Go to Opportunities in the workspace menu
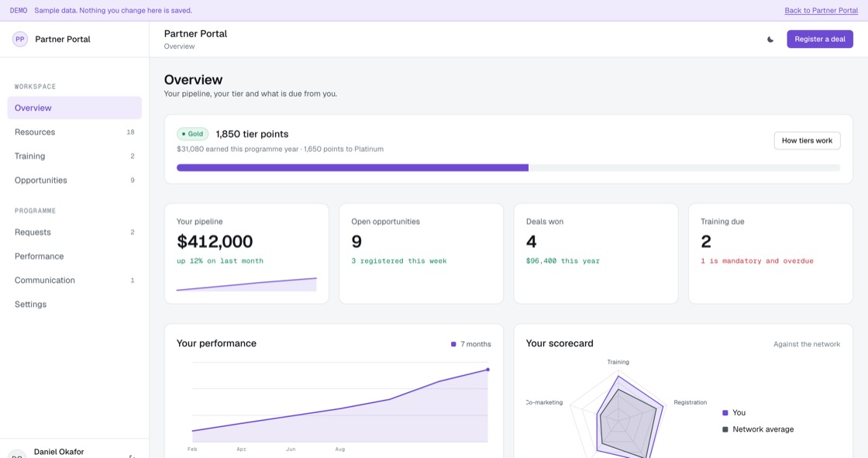Screen dimensions: 868x458 click(x=74, y=180)
